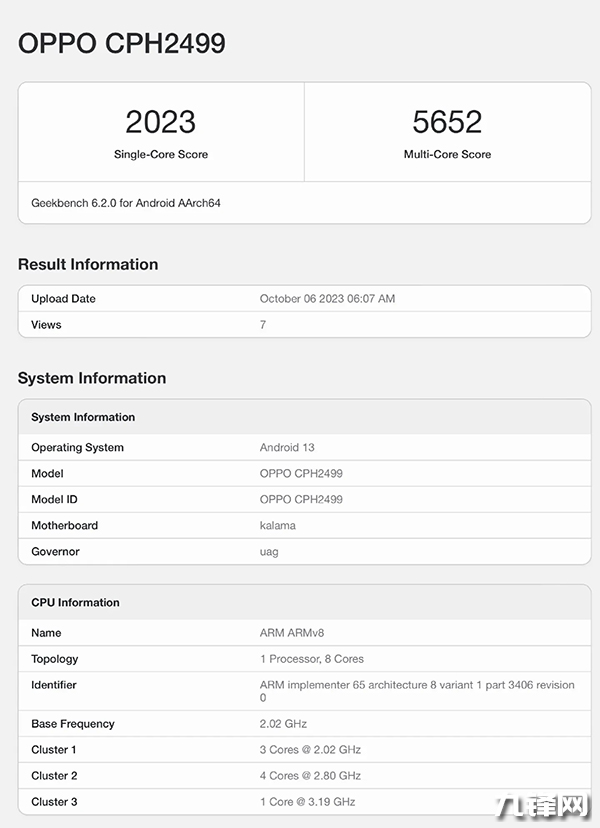Image resolution: width=600 pixels, height=828 pixels.
Task: Click the Result Information heading
Action: coord(88,264)
